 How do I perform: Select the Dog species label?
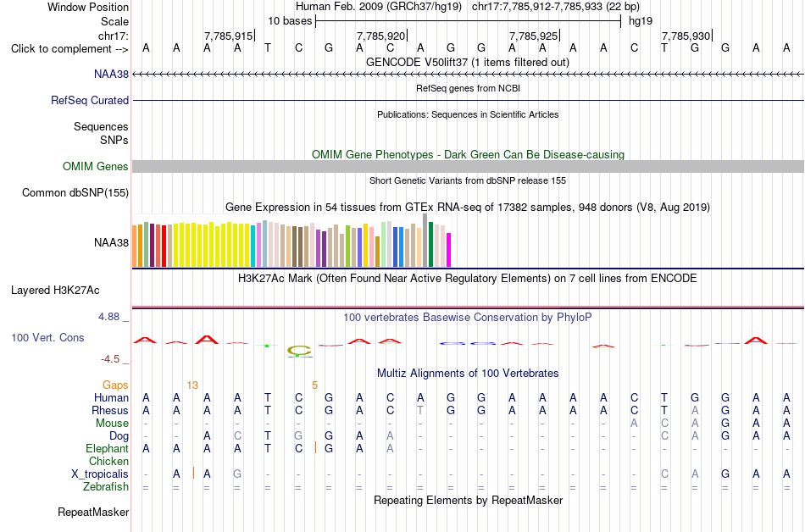pos(119,436)
